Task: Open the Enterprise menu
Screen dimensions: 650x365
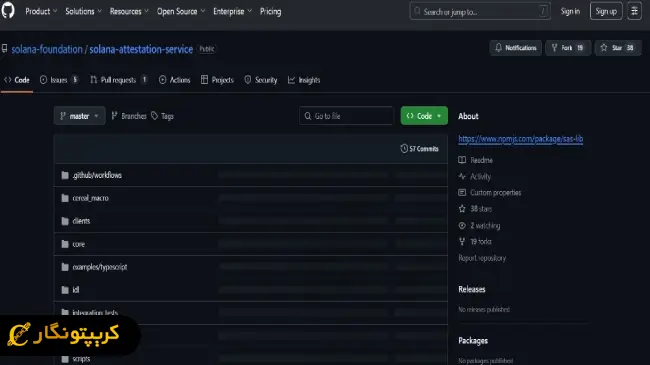Action: (x=232, y=12)
